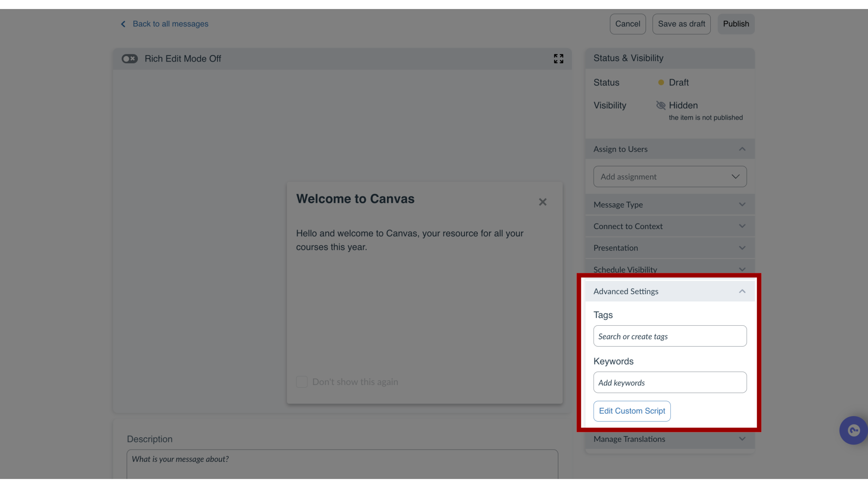The height and width of the screenshot is (488, 868).
Task: Click the Hello and welcome message body
Action: 410,240
